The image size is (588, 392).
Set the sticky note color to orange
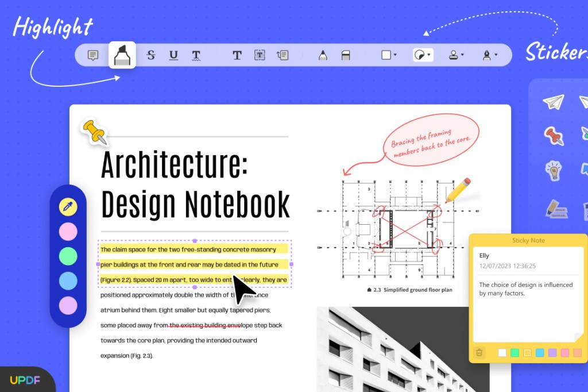click(578, 352)
